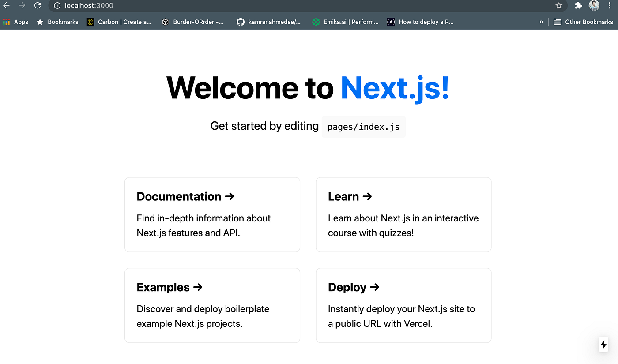Image resolution: width=618 pixels, height=364 pixels.
Task: Open the Burder-ORrder bookmark
Action: coord(193,22)
